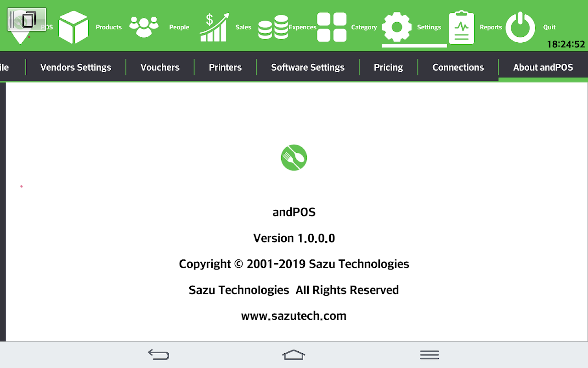Click the Settings gear icon

(x=397, y=27)
